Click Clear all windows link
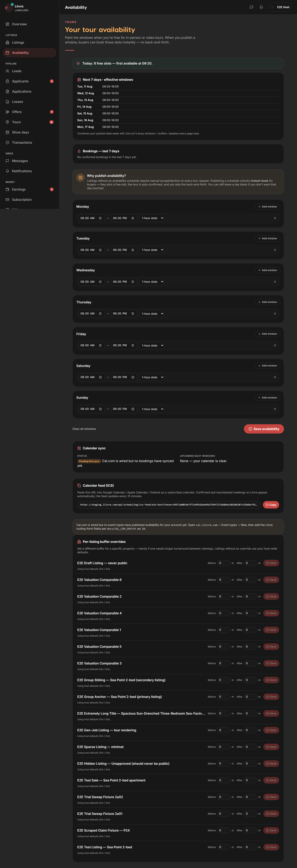 tap(84, 429)
